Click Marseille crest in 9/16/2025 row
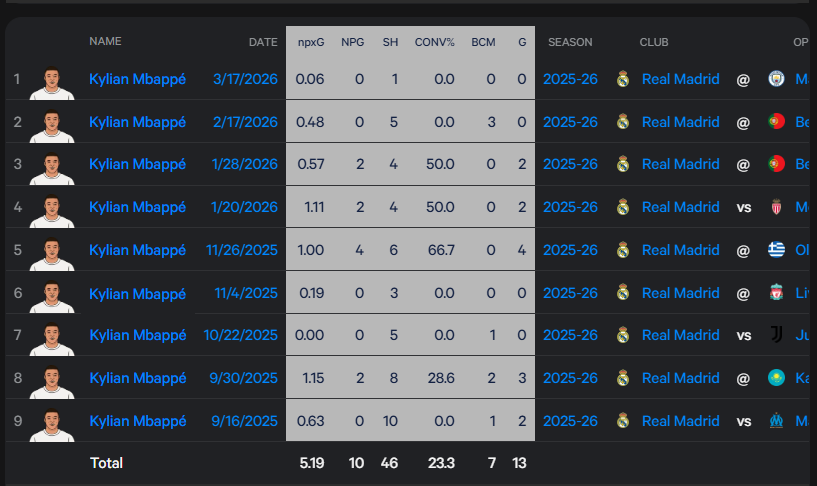This screenshot has width=817, height=486. tap(776, 420)
